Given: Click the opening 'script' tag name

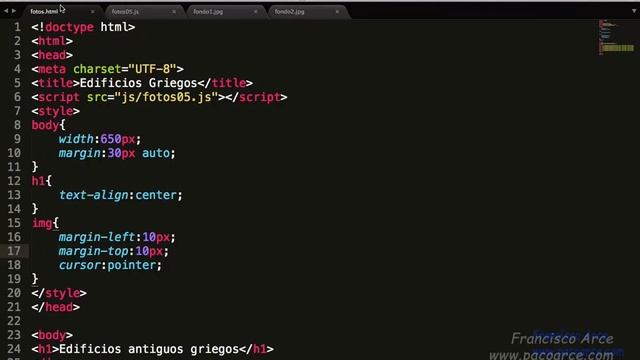Looking at the screenshot, I should (x=59, y=97).
